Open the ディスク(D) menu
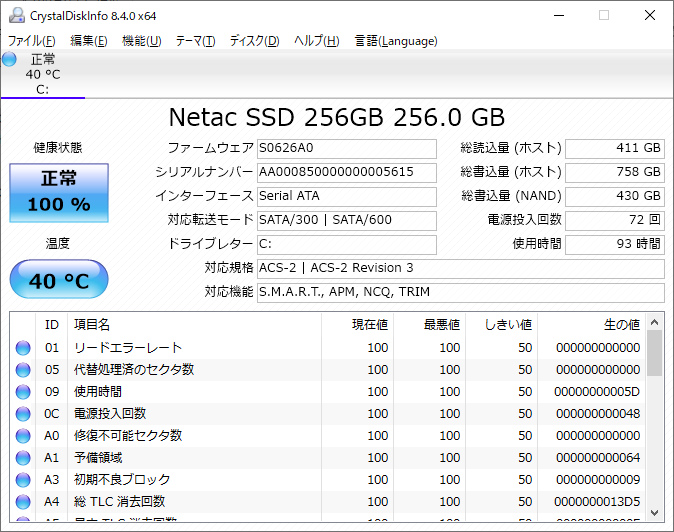Viewport: 674px width, 532px height. point(254,41)
